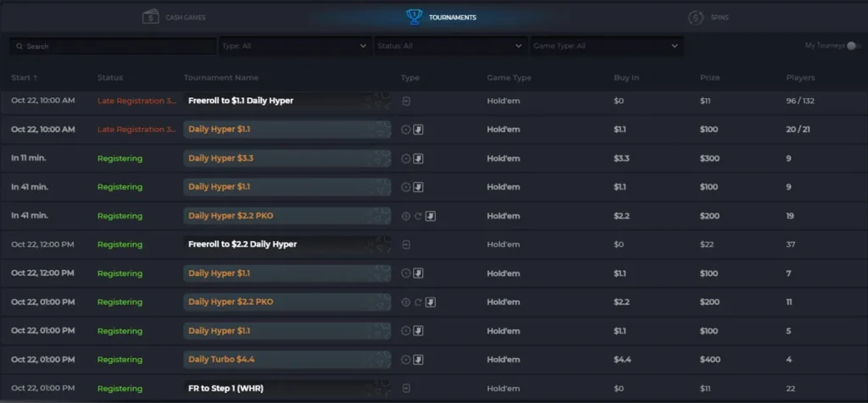The image size is (868, 403).
Task: Click arrow-box icon of Daily Hyper $1.1 starting in 41 min
Action: click(419, 187)
